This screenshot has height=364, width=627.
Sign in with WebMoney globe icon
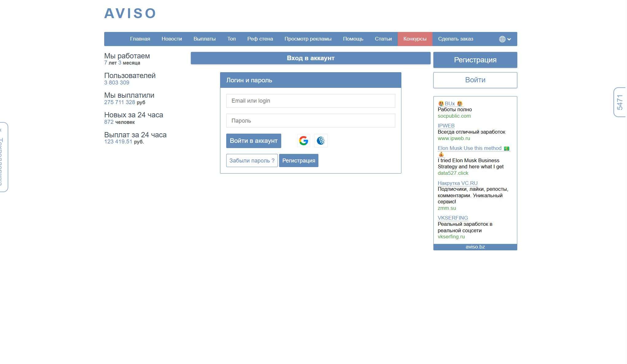tap(321, 141)
